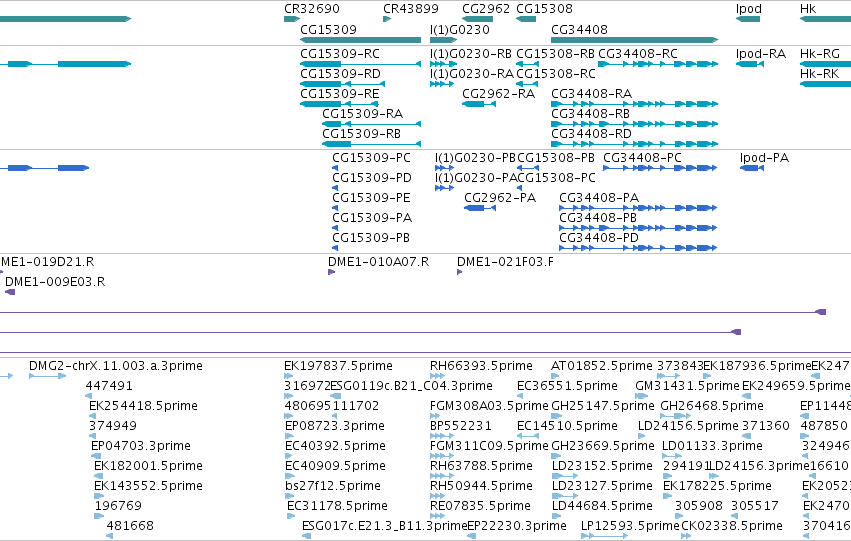Click transcript CG15308-RB
The width and height of the screenshot is (851, 541).
527,64
